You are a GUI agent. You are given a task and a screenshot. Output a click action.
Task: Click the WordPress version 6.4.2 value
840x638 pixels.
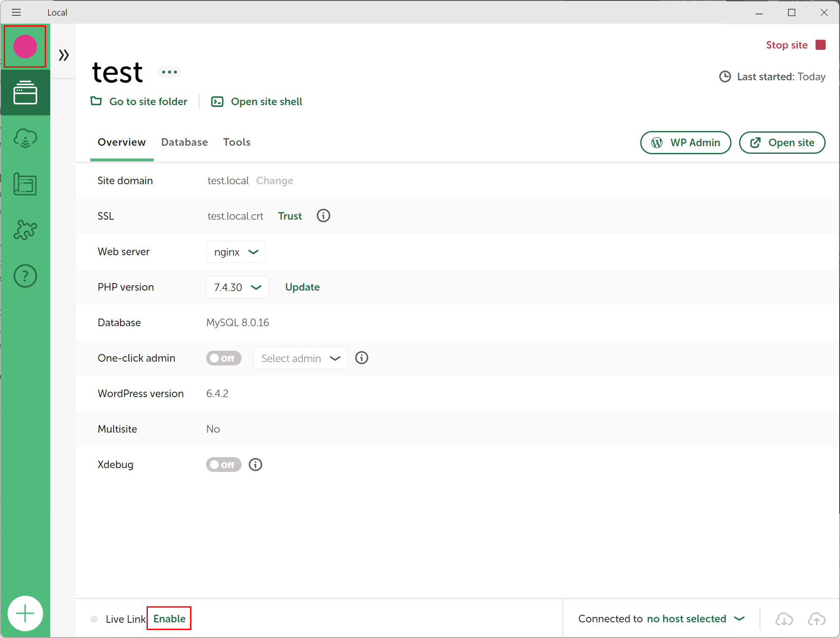coord(217,393)
